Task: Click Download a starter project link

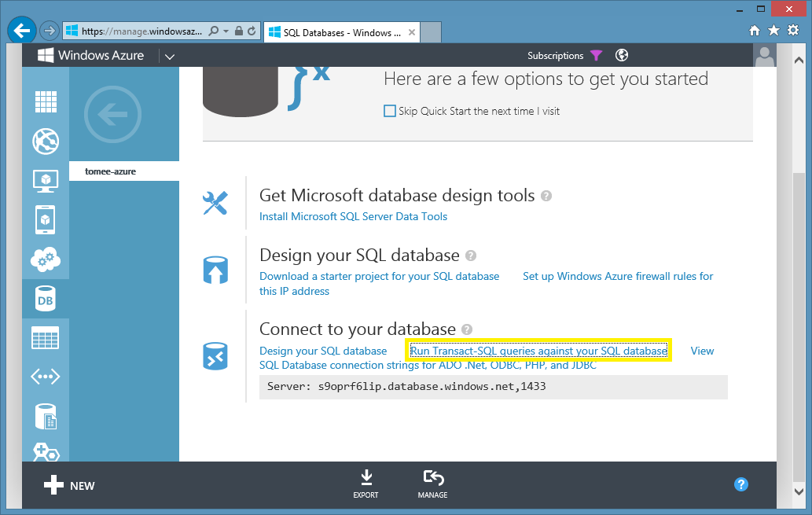Action: coord(379,277)
